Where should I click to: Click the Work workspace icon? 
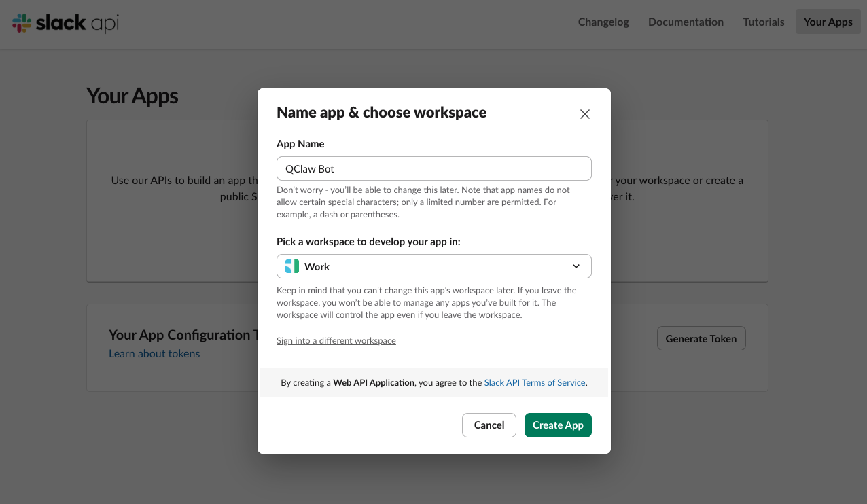click(x=292, y=266)
